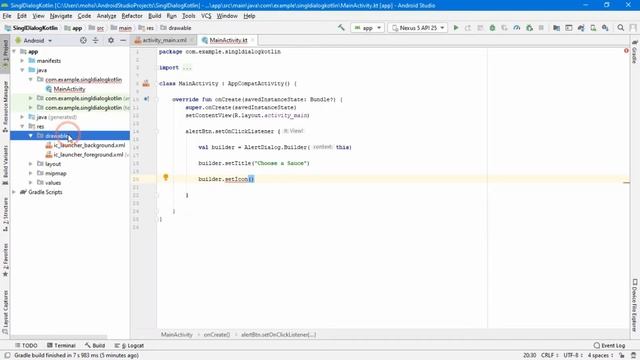Select MainActivity file in project tree
This screenshot has height=360, width=640.
coord(65,89)
